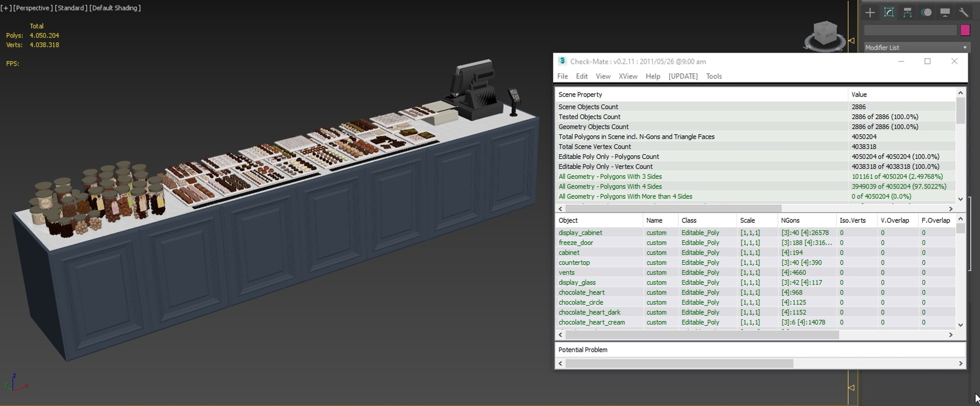980x406 pixels.
Task: Open the Hierarchy panel icon
Action: (908, 13)
